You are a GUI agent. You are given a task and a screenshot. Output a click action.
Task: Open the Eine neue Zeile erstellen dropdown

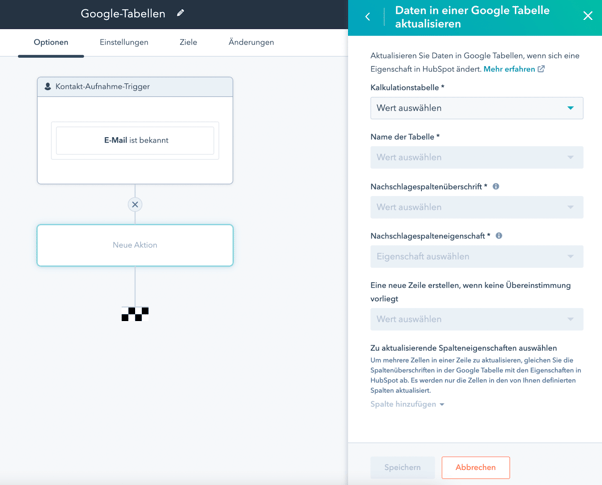(476, 319)
